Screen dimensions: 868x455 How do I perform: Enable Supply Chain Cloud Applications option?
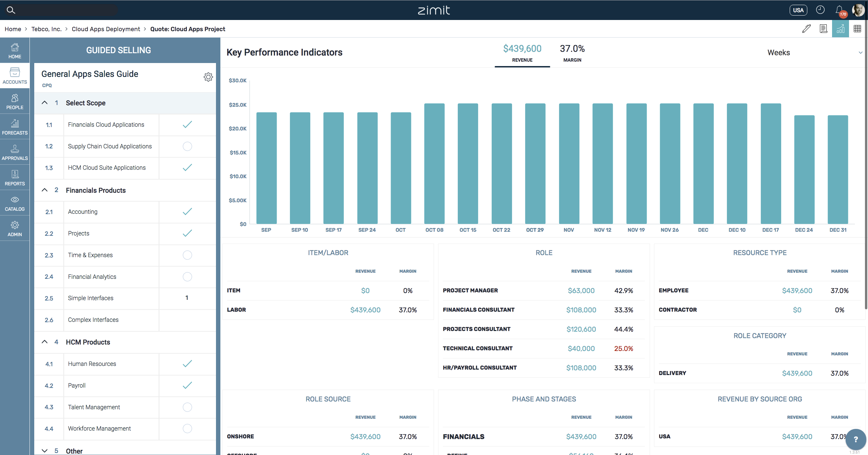click(x=187, y=146)
